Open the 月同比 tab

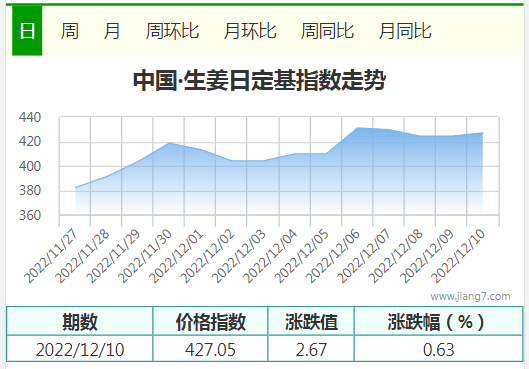[x=405, y=31]
